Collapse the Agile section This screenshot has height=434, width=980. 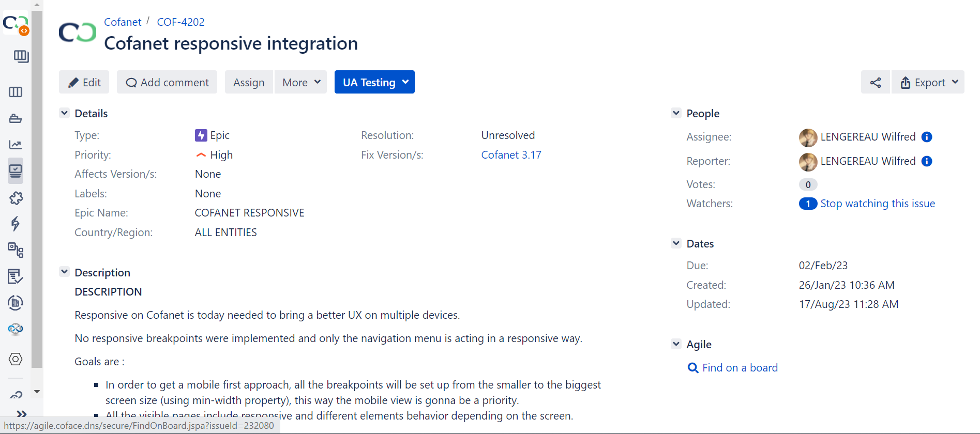(x=676, y=344)
